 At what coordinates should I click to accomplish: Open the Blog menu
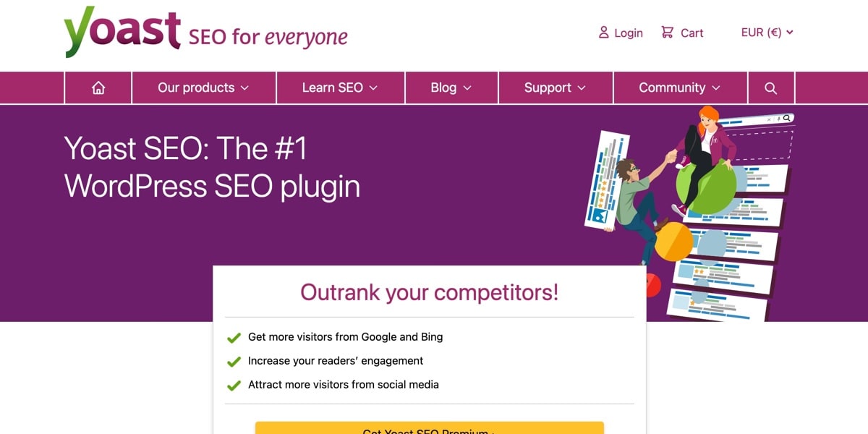point(451,88)
